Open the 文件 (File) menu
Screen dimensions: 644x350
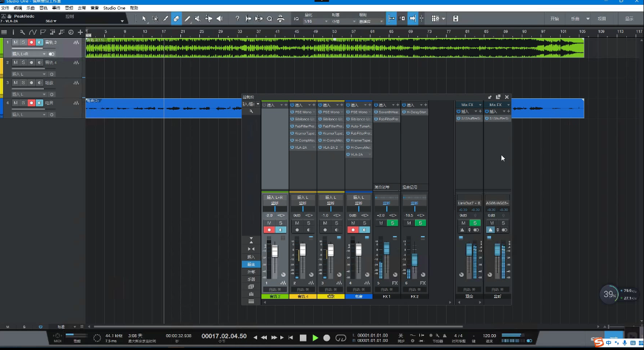(x=5, y=8)
